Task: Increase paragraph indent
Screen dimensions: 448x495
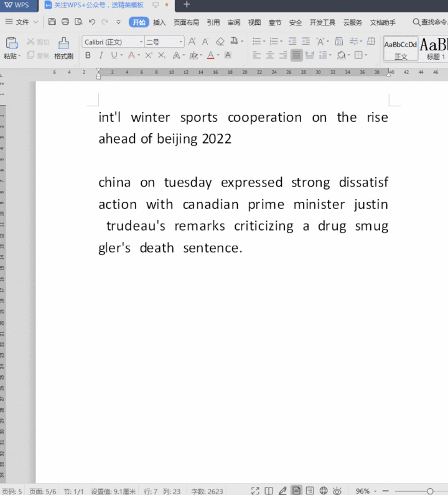Action: (x=306, y=41)
